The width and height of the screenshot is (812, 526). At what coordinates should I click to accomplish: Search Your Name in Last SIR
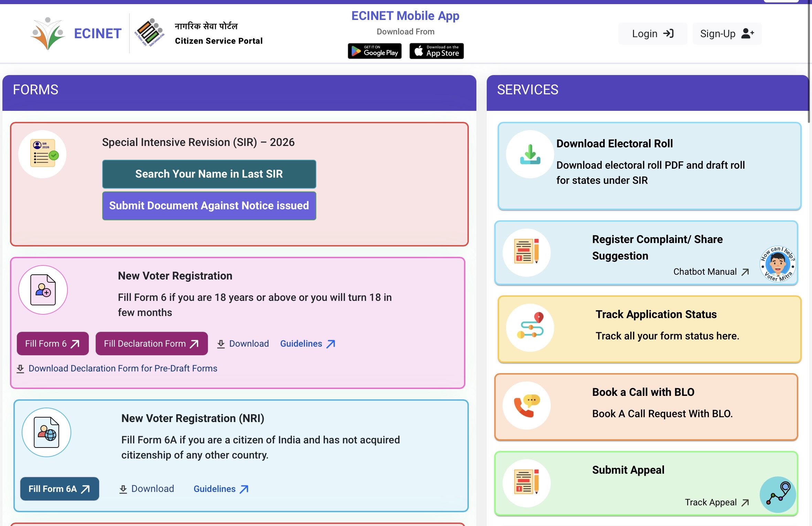coord(209,174)
